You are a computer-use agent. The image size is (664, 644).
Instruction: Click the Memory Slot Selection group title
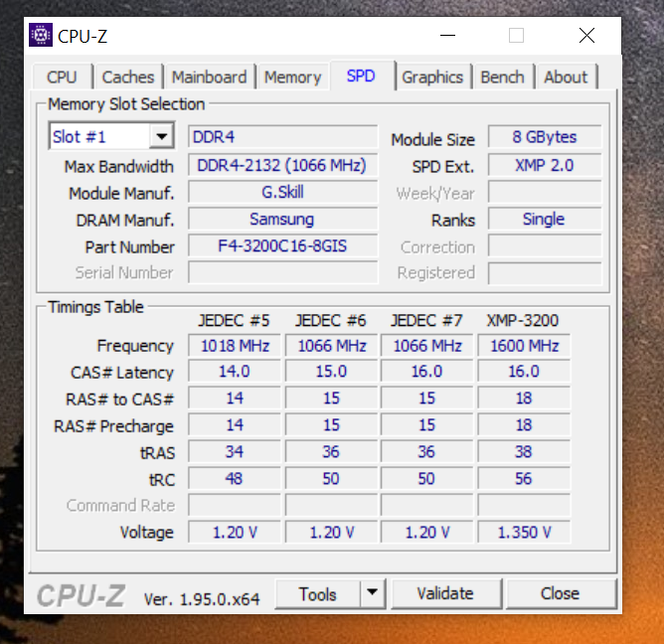[x=126, y=104]
